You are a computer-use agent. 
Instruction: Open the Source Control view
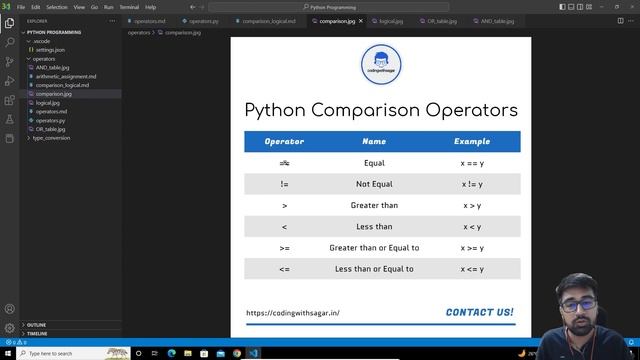pos(9,62)
